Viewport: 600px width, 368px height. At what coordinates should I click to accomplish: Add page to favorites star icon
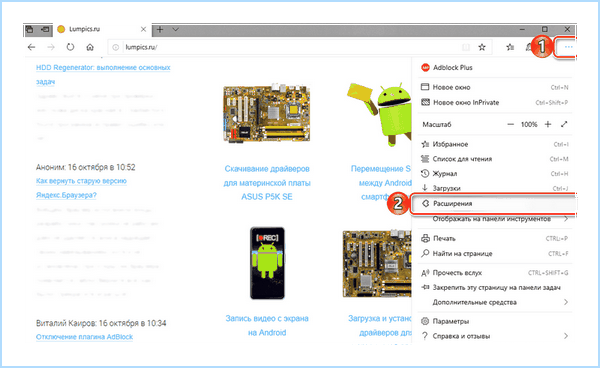482,47
